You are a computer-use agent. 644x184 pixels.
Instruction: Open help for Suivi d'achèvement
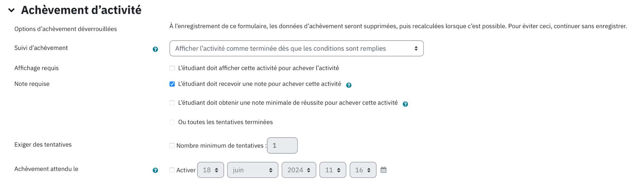(155, 49)
